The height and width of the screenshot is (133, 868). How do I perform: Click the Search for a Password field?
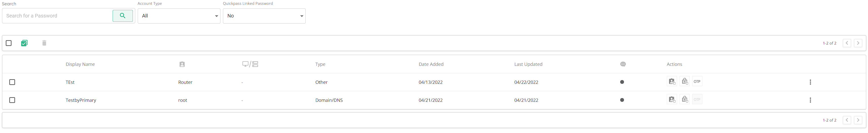pyautogui.click(x=57, y=16)
